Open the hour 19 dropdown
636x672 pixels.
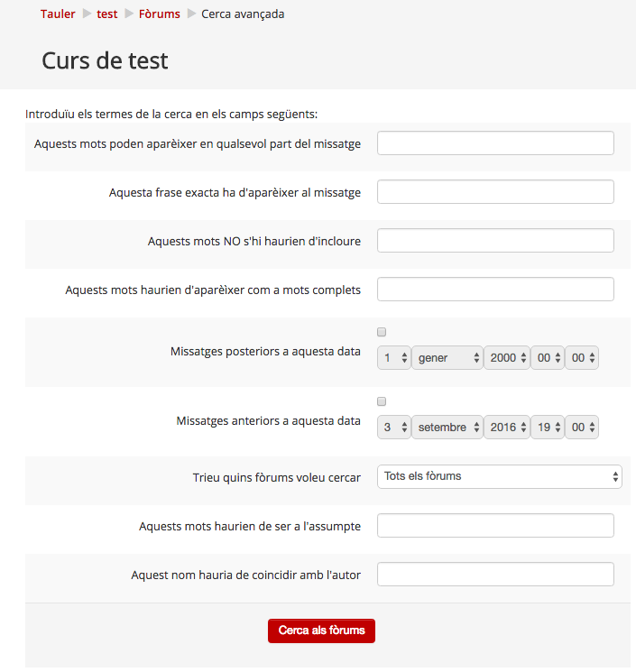(x=547, y=428)
